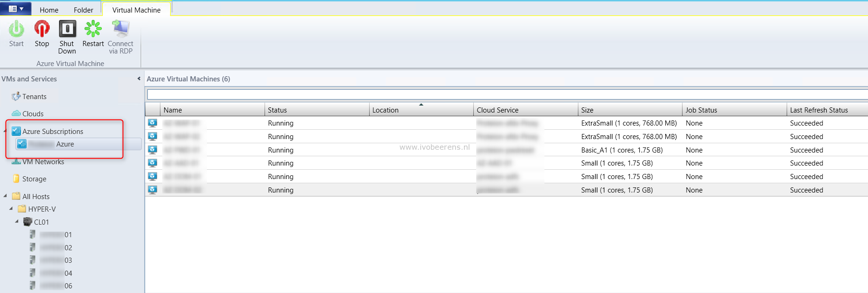Sort by the Name column header
Viewport: 868px width, 293px height.
coord(212,110)
